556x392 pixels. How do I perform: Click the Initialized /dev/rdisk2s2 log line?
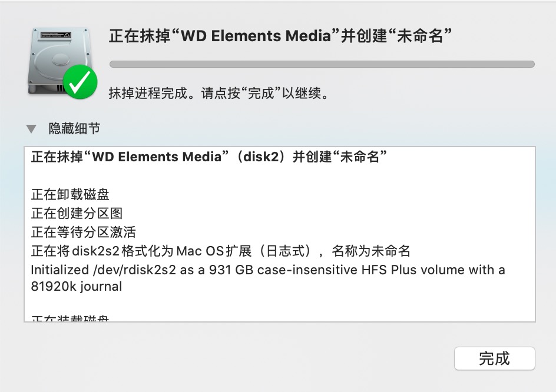[267, 270]
